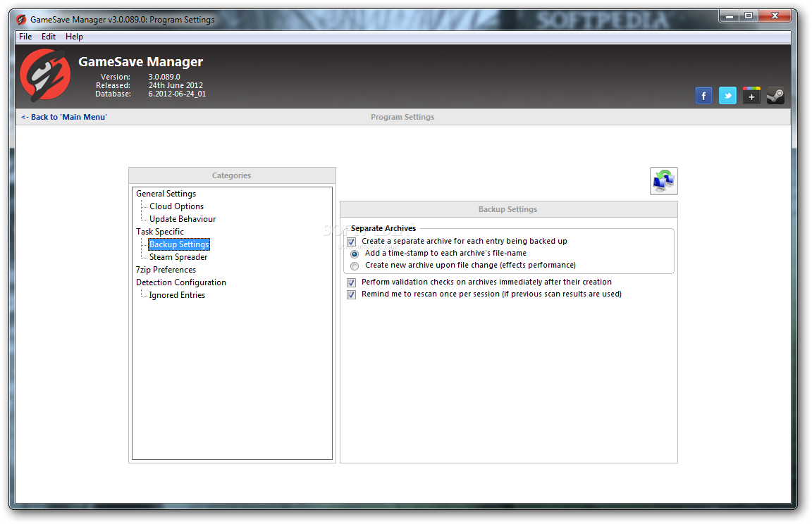This screenshot has height=524, width=812.
Task: Minimize the GameSave Manager window
Action: tap(729, 16)
